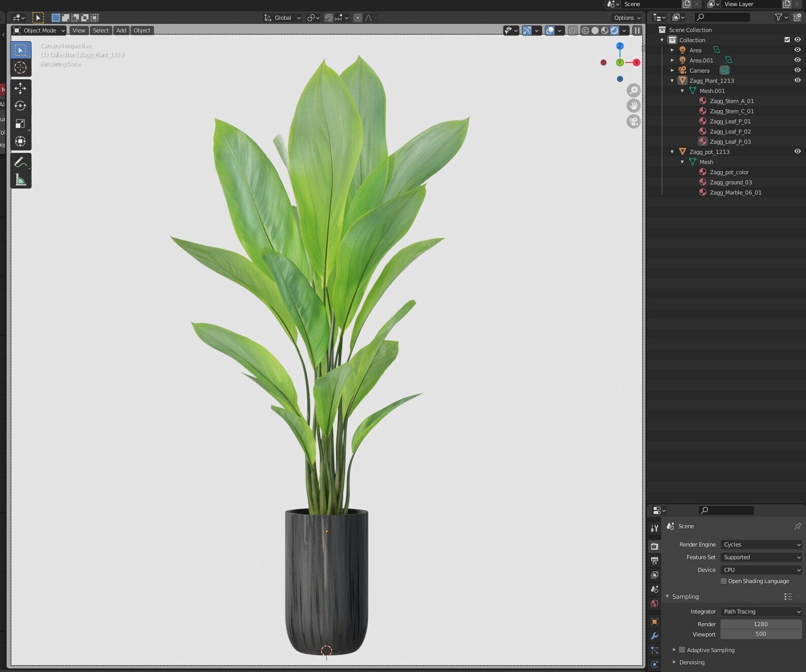Image resolution: width=806 pixels, height=672 pixels.
Task: Switch to wireframe viewport shading
Action: [585, 30]
